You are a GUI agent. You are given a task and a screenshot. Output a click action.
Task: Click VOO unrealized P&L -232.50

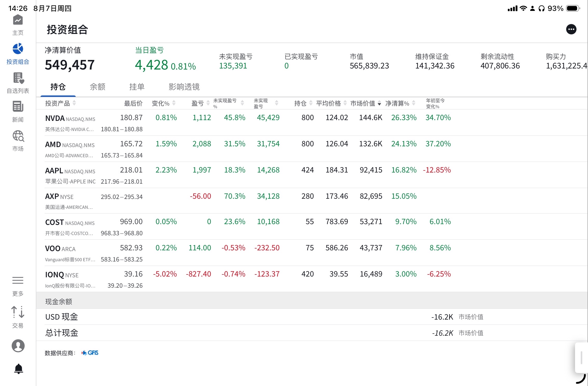[267, 248]
